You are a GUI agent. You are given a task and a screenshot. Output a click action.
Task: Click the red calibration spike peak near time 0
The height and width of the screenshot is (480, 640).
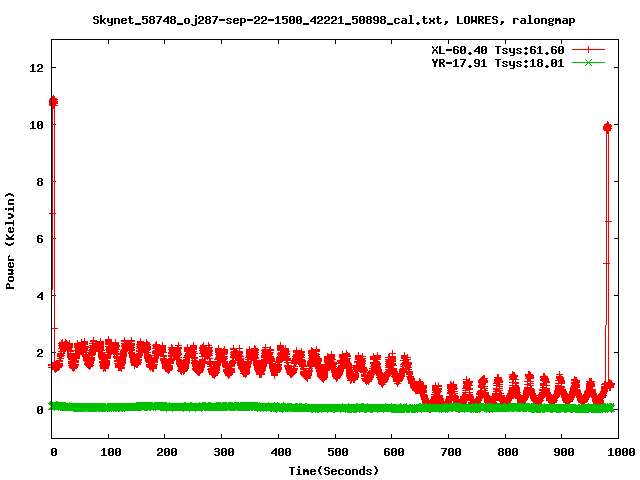point(53,102)
